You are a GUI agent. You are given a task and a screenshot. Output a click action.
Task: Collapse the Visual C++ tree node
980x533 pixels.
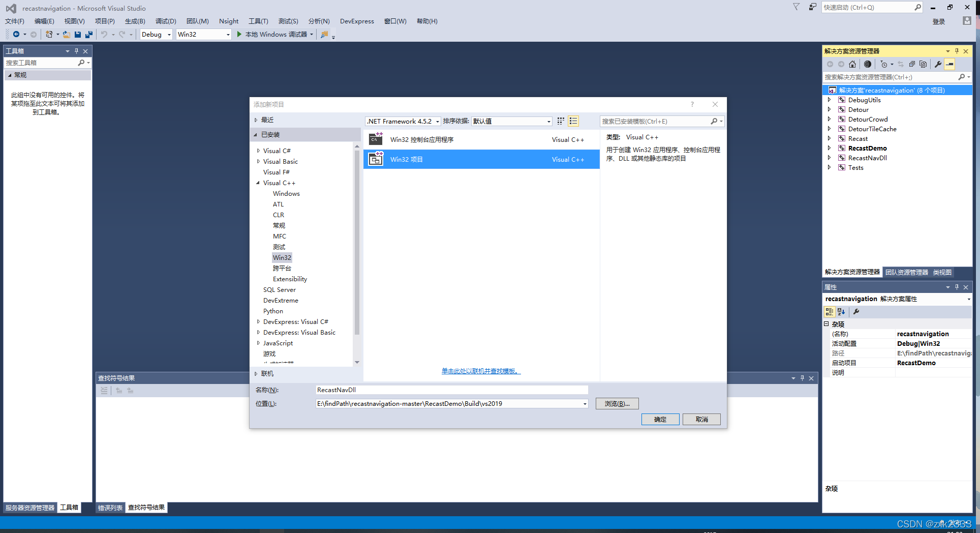258,183
